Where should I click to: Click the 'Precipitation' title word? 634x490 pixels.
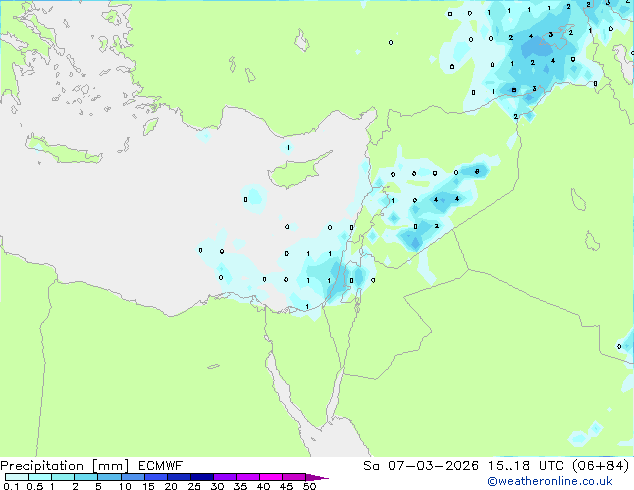[42, 466]
